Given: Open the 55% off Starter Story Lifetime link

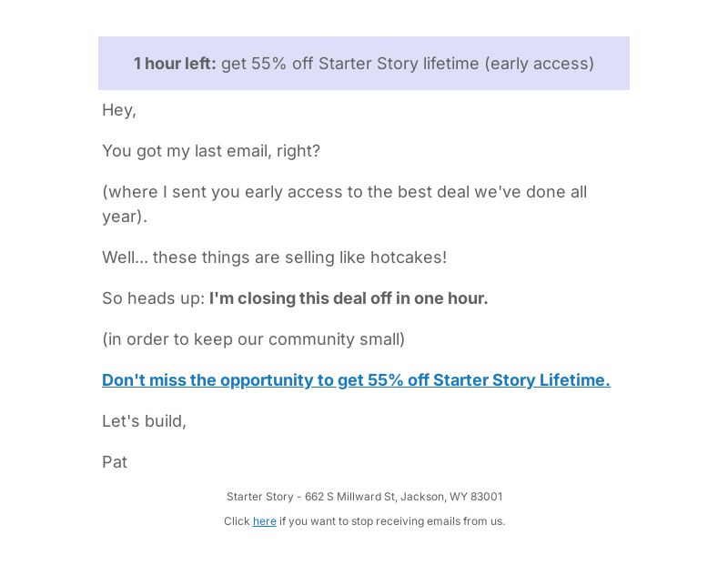Looking at the screenshot, I should 356,380.
